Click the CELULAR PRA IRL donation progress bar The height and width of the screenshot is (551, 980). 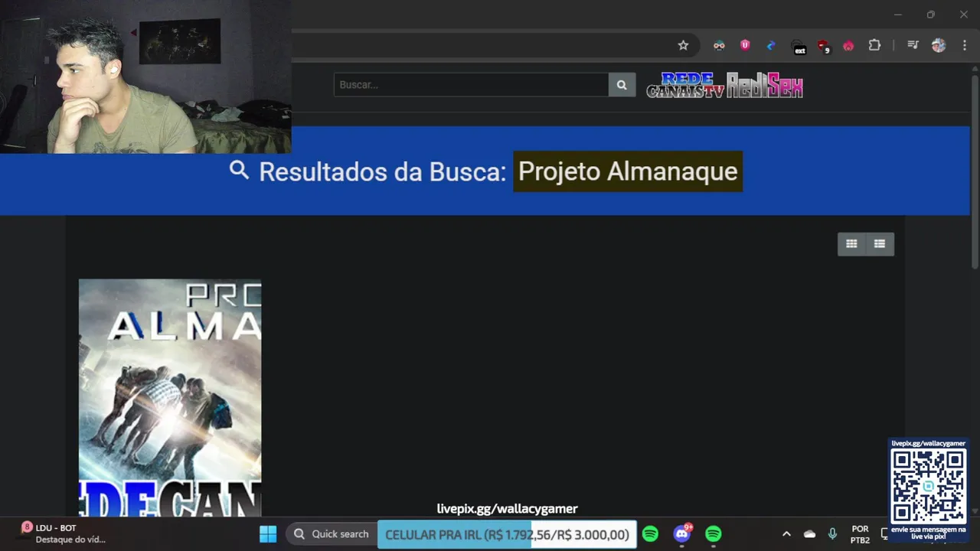(507, 535)
